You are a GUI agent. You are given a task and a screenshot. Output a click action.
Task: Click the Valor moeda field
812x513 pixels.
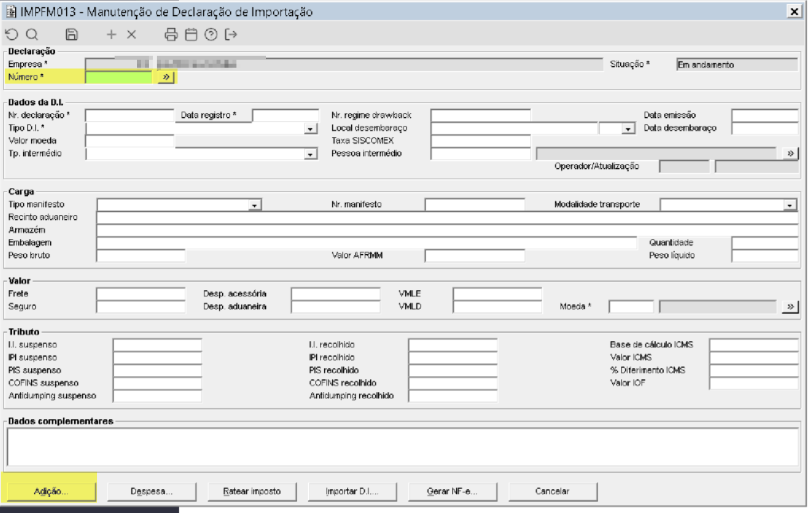tap(130, 141)
